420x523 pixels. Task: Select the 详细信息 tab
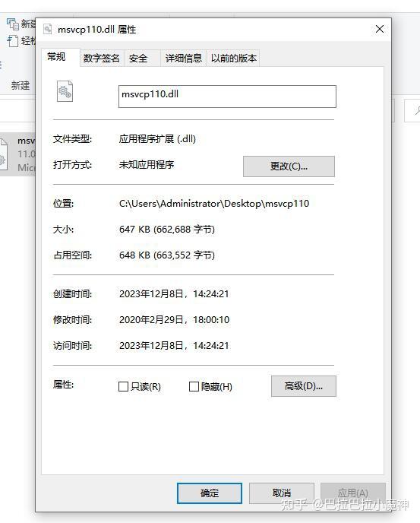pos(183,59)
